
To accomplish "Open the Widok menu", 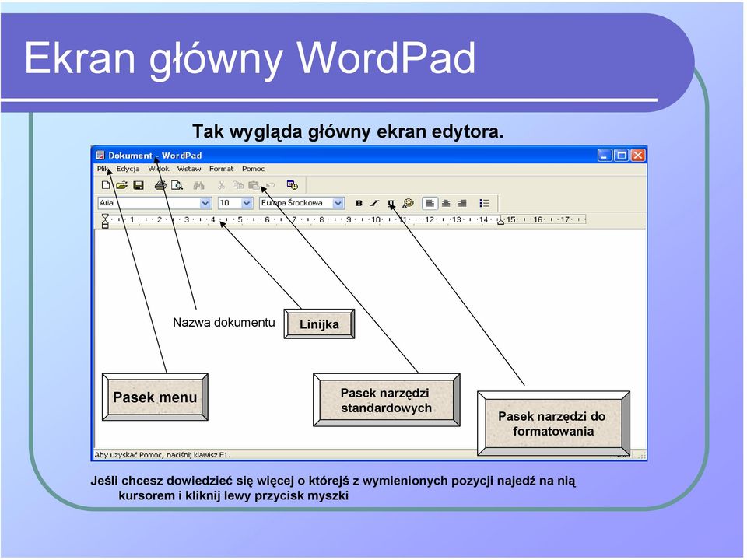I will [159, 169].
